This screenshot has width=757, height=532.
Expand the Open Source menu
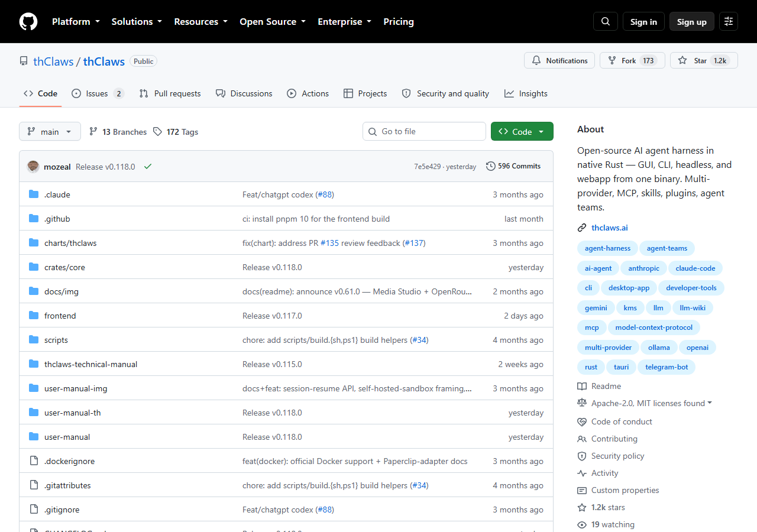click(x=273, y=21)
